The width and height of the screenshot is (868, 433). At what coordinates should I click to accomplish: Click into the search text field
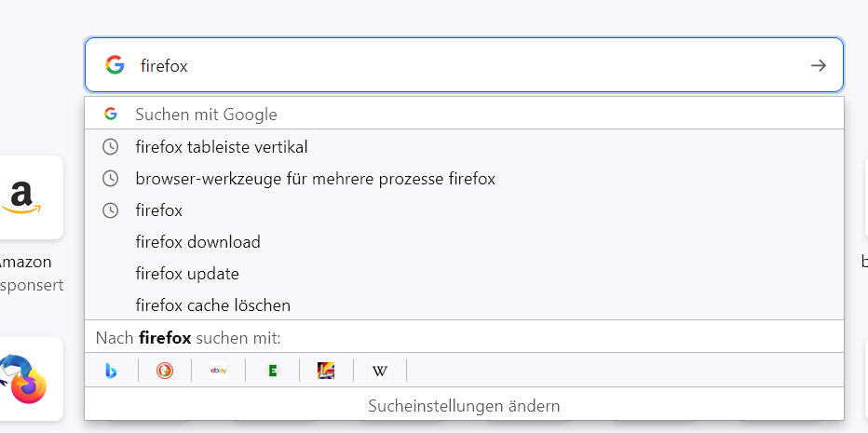(x=466, y=65)
